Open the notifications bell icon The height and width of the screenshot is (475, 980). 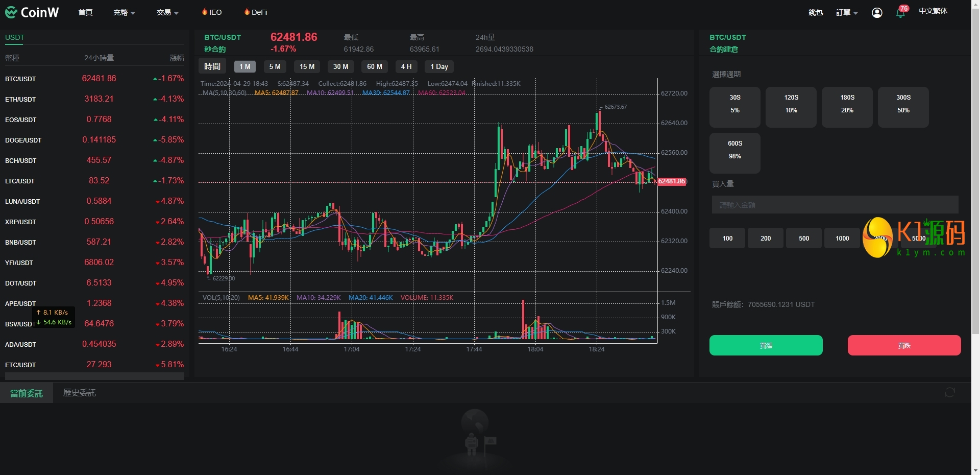point(900,13)
